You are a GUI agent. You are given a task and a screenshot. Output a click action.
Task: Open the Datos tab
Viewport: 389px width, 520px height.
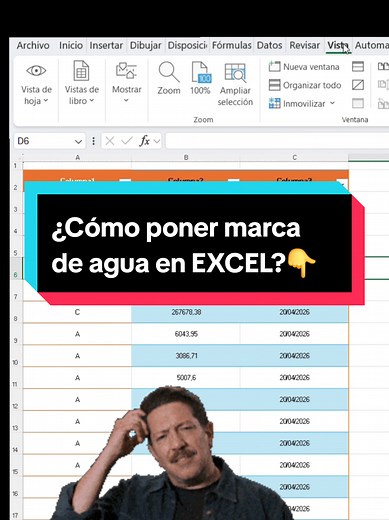point(269,45)
